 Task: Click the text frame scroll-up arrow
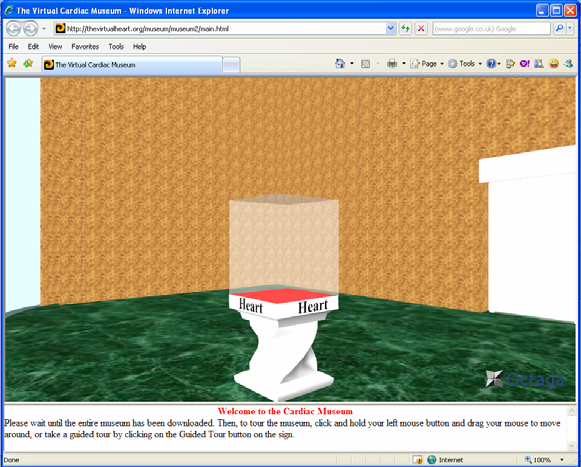click(x=571, y=410)
